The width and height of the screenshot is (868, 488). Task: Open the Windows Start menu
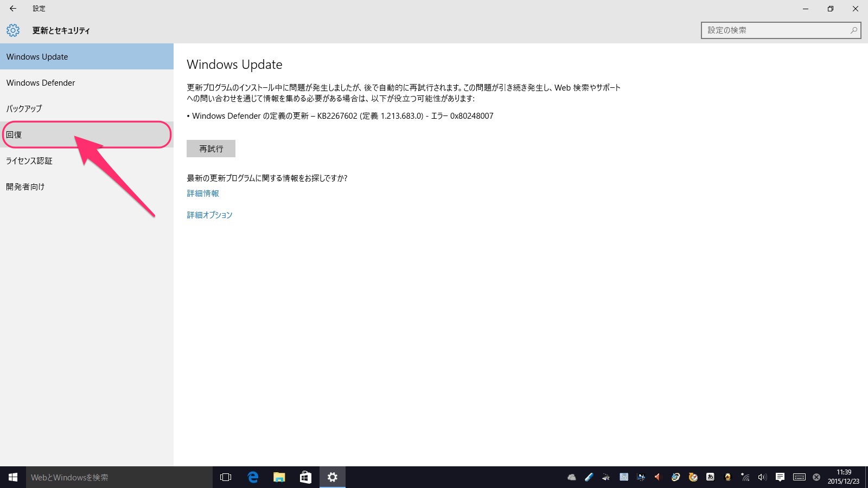pos(13,477)
